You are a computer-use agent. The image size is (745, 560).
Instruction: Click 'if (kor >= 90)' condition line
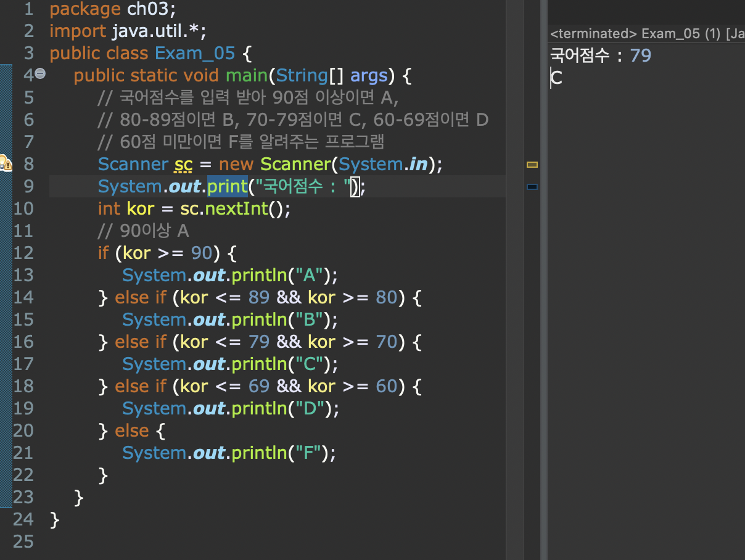point(167,253)
